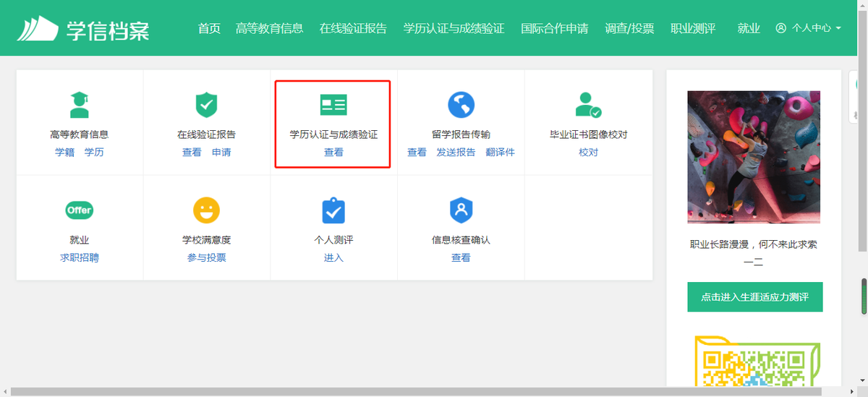Click the 学历 link under 高等教育信息
The image size is (868, 397).
tap(94, 153)
